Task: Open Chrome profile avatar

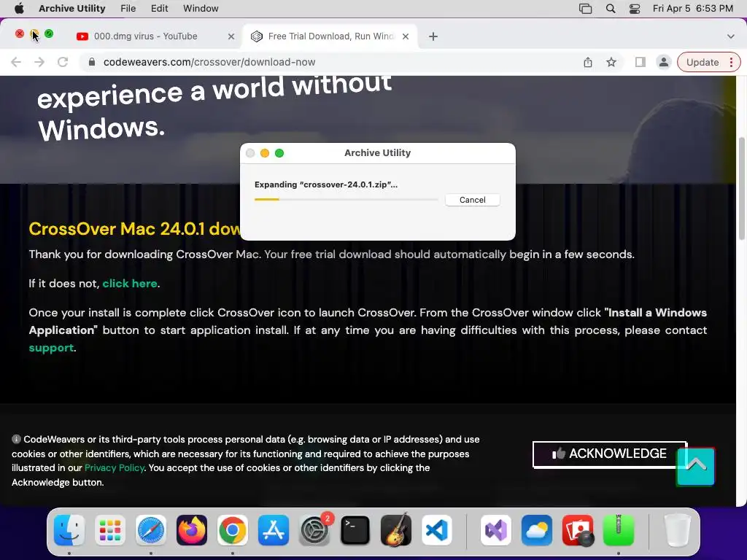Action: (x=663, y=62)
